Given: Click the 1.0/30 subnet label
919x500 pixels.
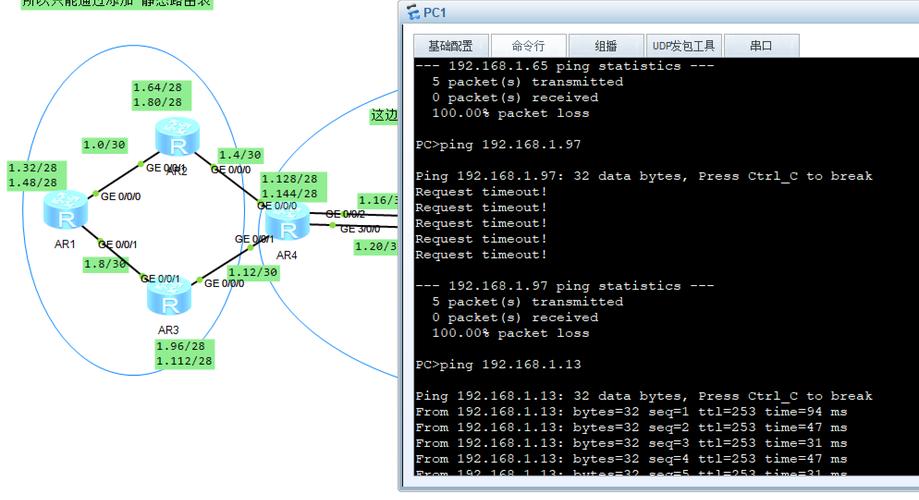Looking at the screenshot, I should pyautogui.click(x=104, y=144).
